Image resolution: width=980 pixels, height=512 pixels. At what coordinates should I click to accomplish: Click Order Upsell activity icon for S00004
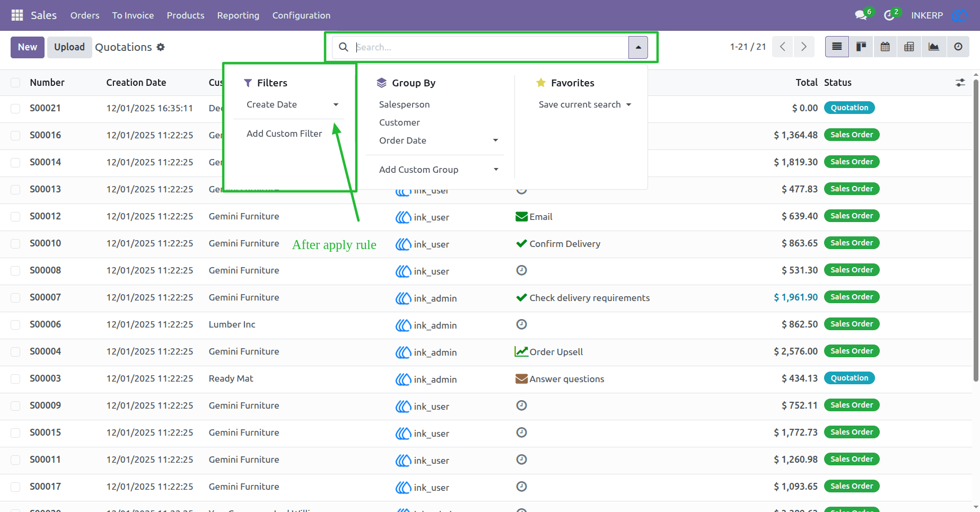tap(521, 351)
